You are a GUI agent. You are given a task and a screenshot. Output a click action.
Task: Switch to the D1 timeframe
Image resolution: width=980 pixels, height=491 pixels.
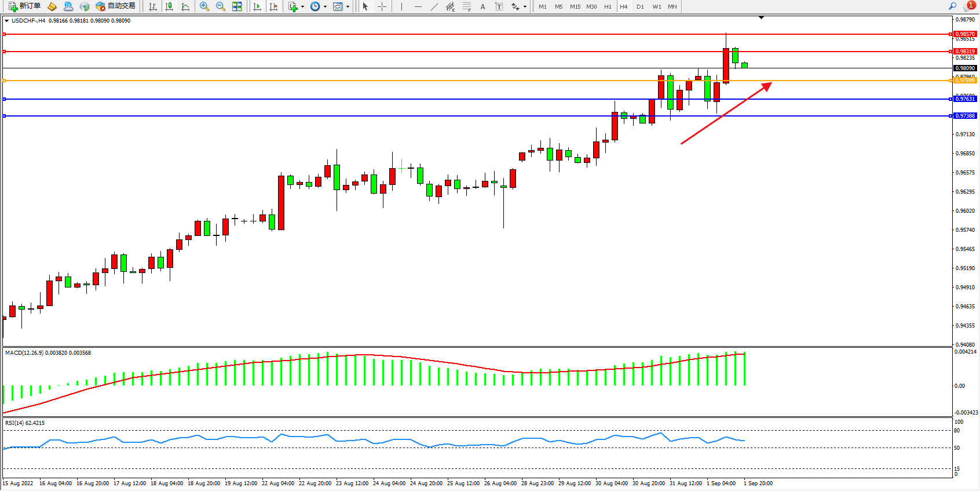(640, 6)
